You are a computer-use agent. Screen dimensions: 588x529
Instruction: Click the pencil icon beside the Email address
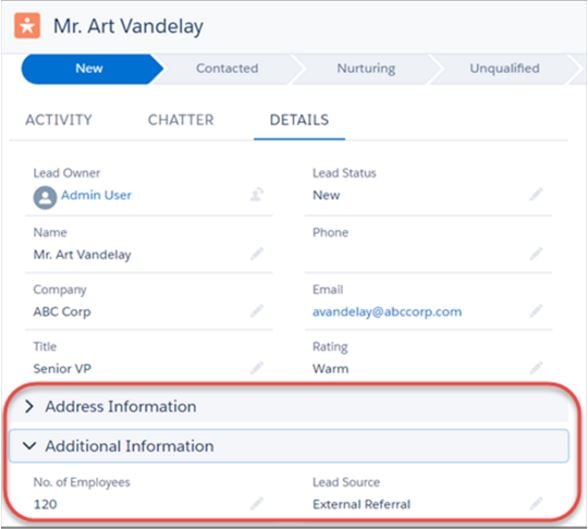click(x=536, y=311)
